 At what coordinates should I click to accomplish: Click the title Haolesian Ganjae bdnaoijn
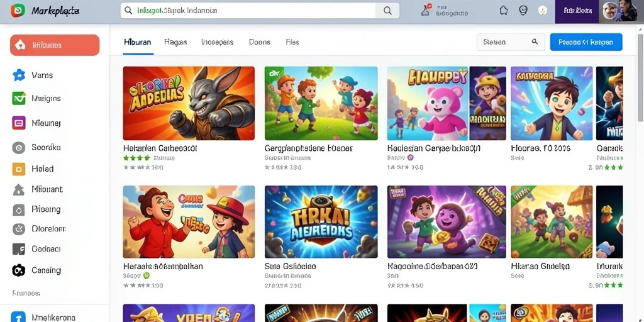click(433, 148)
